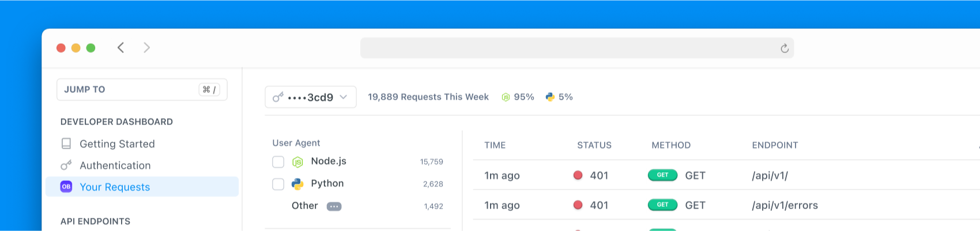This screenshot has width=980, height=231.
Task: Sort by the ENDPOINT column header
Action: point(775,145)
